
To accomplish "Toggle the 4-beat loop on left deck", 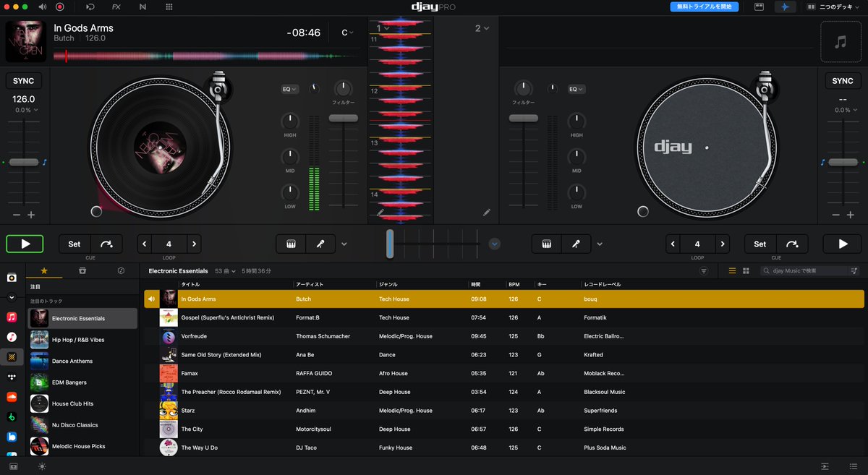I will (x=169, y=244).
